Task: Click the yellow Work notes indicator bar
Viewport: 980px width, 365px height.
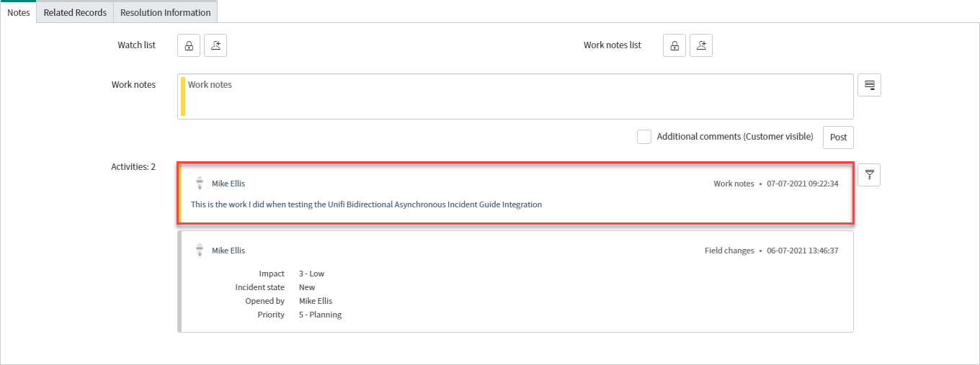Action: pyautogui.click(x=183, y=96)
